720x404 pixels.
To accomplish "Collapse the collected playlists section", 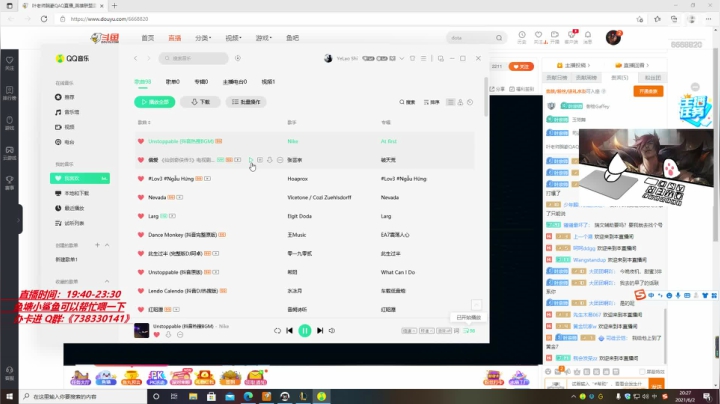I will (x=107, y=281).
